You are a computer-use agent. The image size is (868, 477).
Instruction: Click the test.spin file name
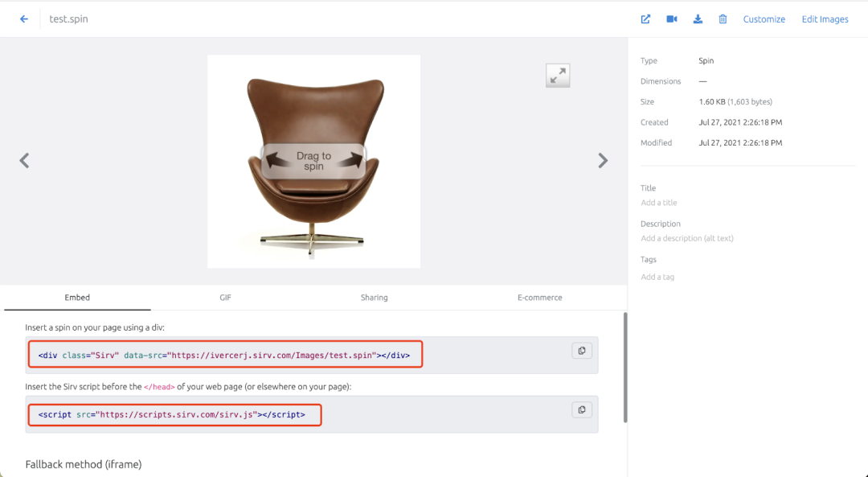(x=68, y=19)
